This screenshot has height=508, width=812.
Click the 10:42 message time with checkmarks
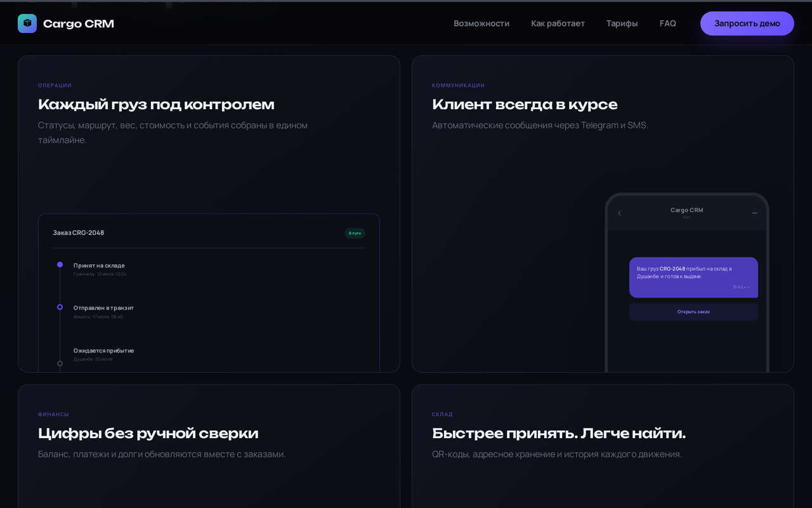point(741,287)
